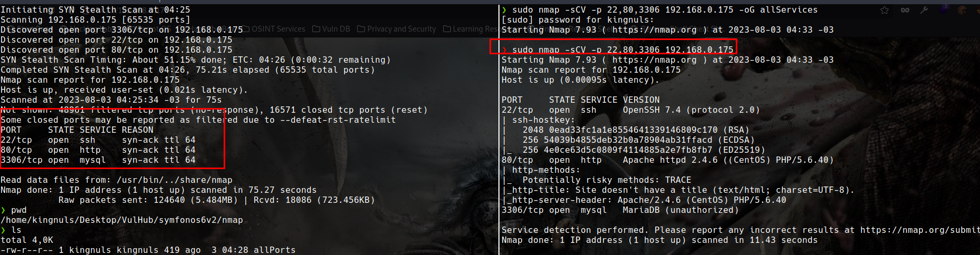Open the purple extension icon with badge

coord(944,9)
